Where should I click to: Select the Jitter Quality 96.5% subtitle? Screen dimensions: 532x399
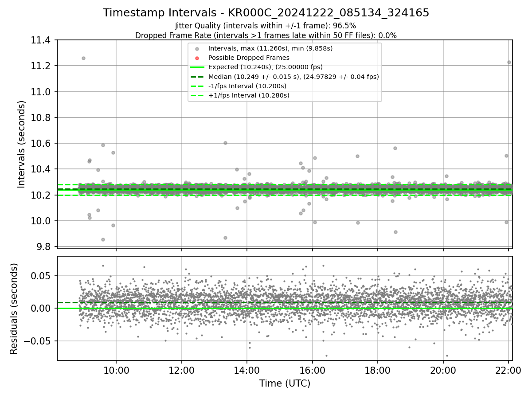(266, 26)
